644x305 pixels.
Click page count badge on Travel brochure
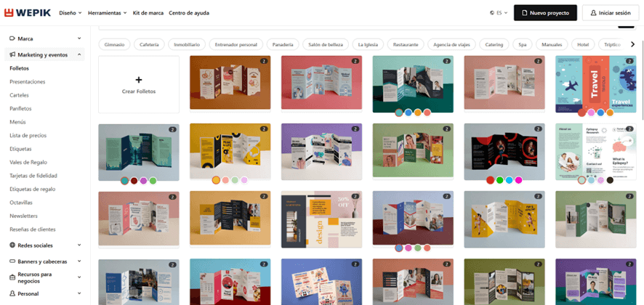629,61
